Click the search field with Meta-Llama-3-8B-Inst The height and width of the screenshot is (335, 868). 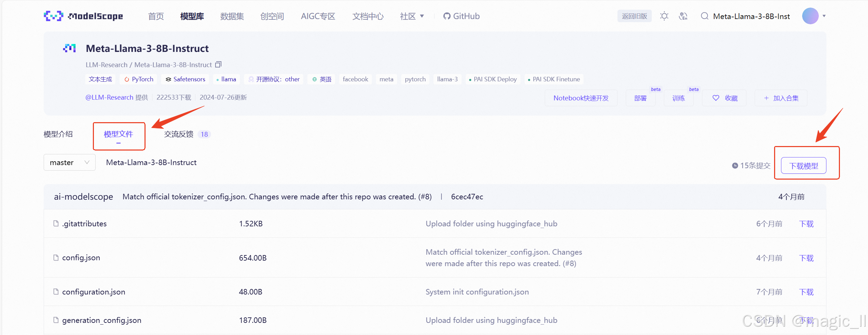751,16
